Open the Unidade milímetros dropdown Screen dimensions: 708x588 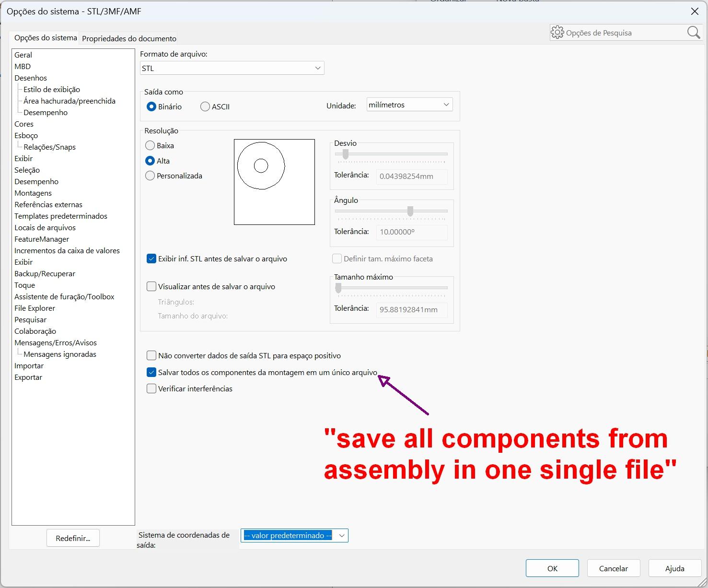409,105
